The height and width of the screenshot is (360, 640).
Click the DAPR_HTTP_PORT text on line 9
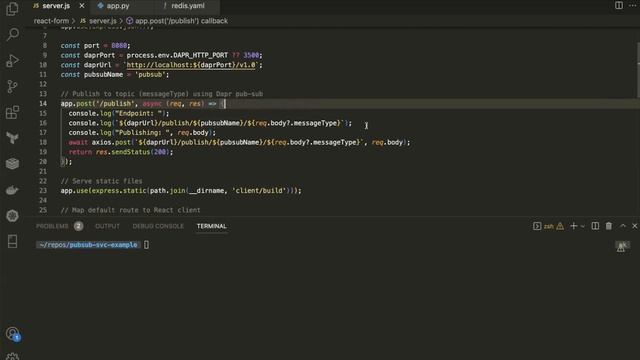pyautogui.click(x=200, y=55)
